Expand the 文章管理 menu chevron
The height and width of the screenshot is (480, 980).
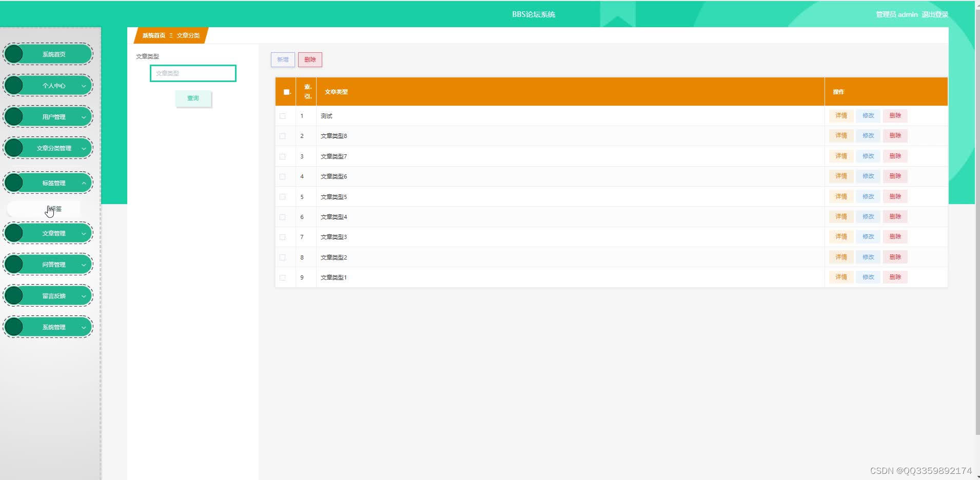[84, 234]
